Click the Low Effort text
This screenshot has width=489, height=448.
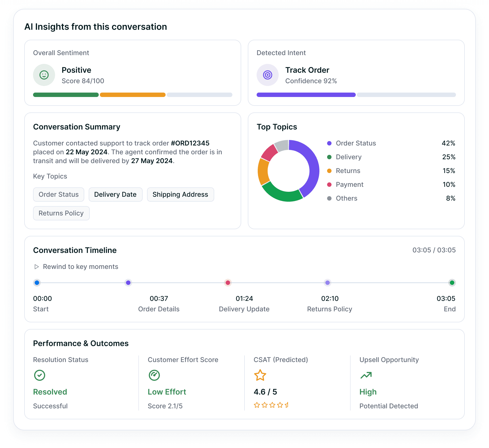pyautogui.click(x=167, y=392)
